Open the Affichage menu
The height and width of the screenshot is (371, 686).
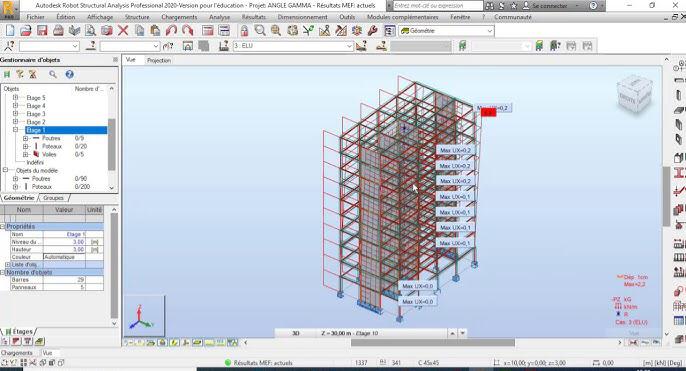pos(100,17)
